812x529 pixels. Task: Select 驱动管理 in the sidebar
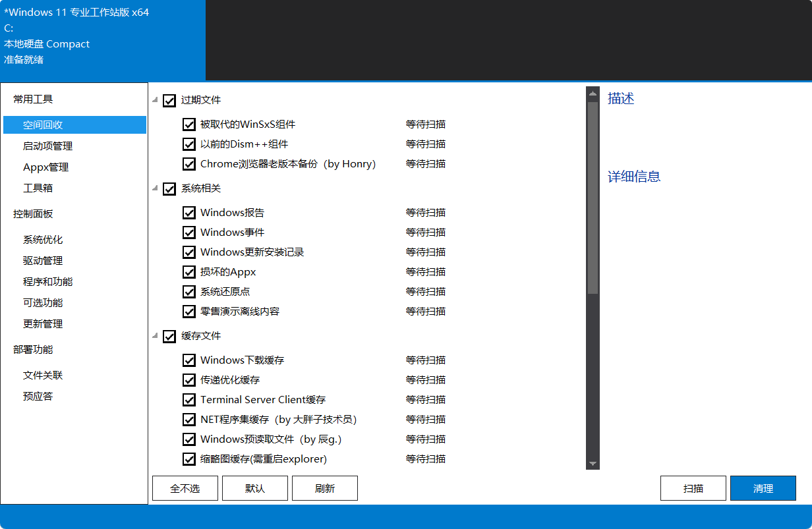click(x=43, y=261)
